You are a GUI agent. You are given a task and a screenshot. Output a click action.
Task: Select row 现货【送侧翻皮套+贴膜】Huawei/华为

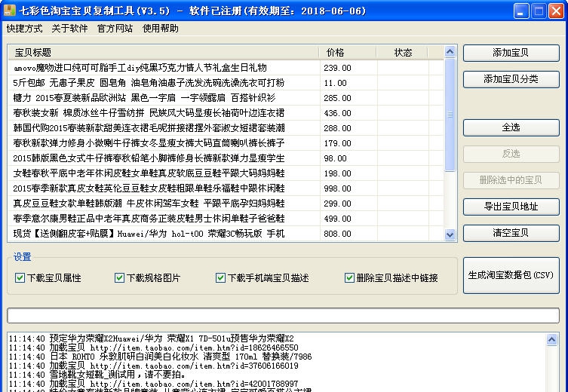click(x=226, y=234)
